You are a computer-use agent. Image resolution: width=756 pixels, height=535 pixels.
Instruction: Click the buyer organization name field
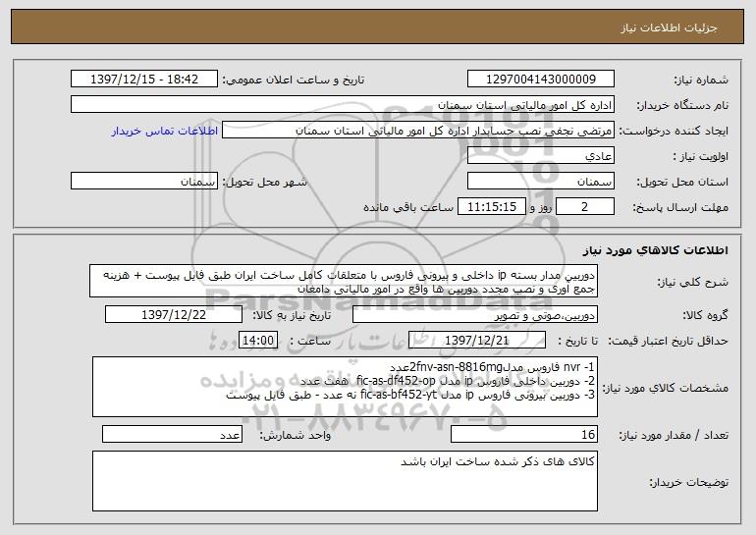pyautogui.click(x=343, y=104)
